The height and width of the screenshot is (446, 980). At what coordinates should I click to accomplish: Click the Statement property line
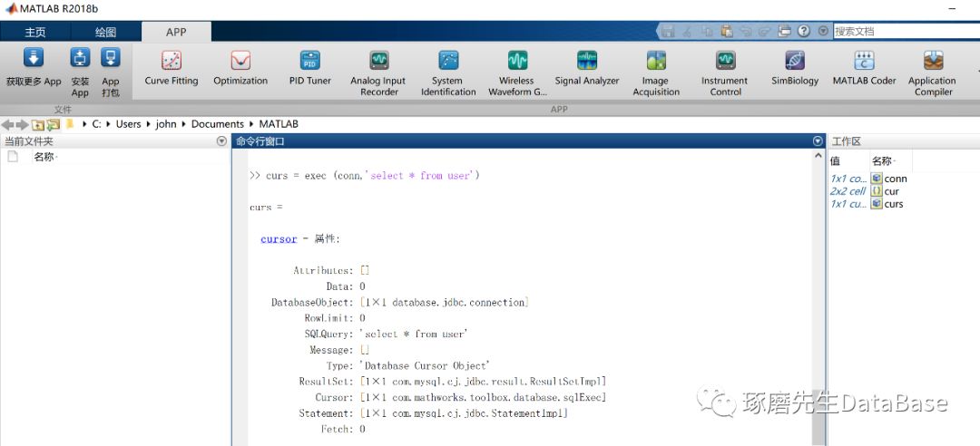tap(434, 413)
